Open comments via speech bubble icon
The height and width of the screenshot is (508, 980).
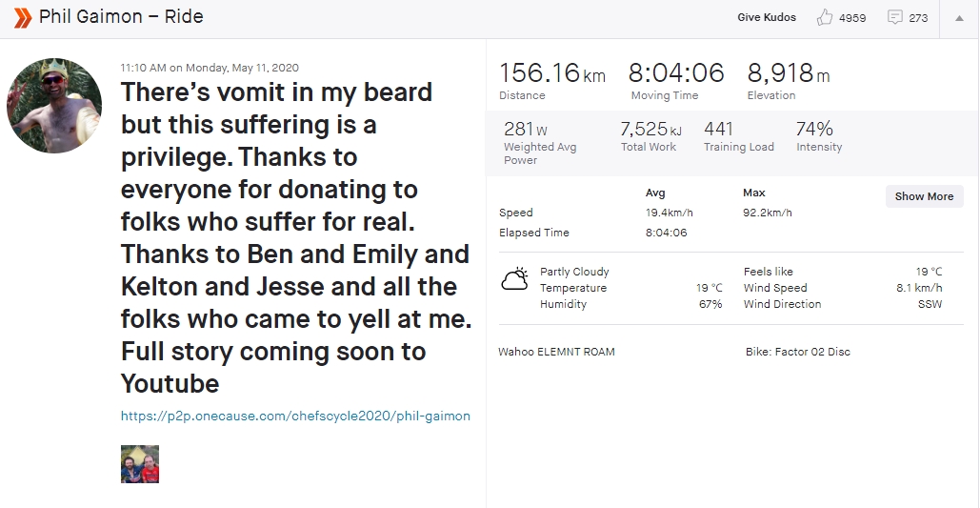(895, 17)
